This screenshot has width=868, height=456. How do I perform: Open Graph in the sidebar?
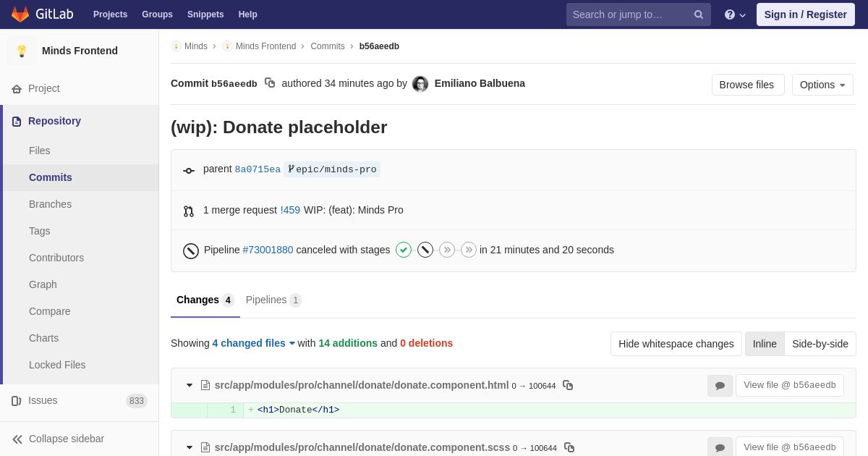tap(80, 284)
